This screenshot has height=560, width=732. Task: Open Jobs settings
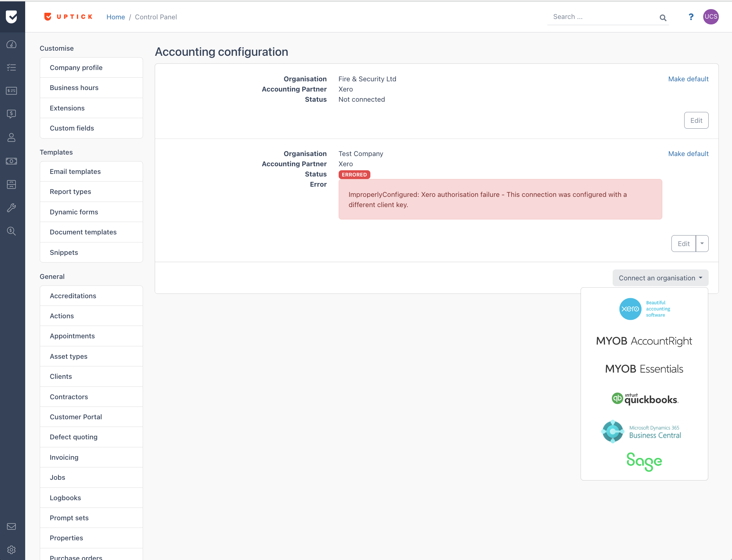point(91,478)
